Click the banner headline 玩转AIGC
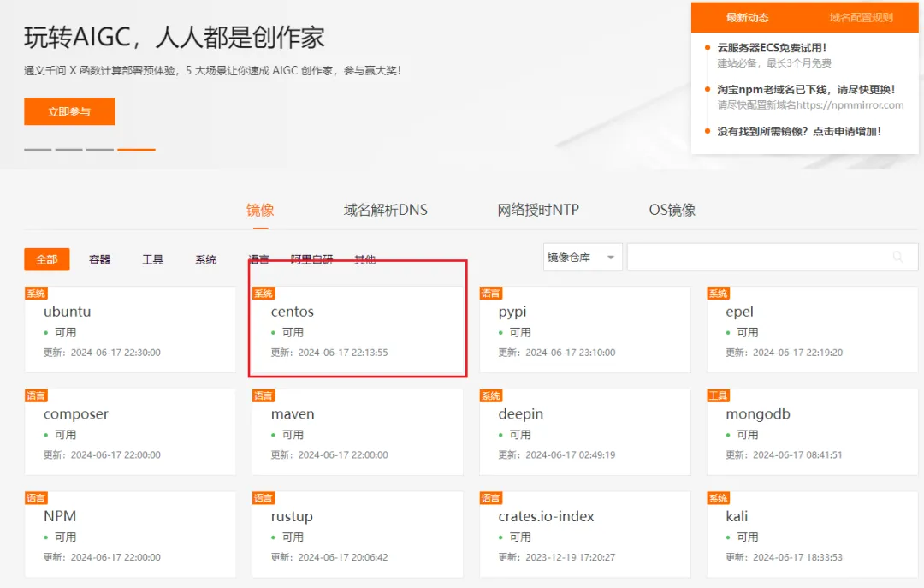Image resolution: width=924 pixels, height=588 pixels. pos(174,38)
